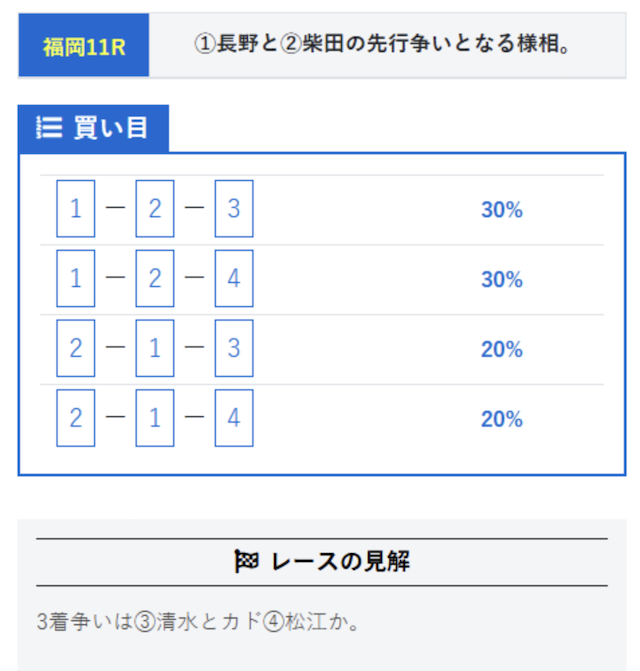Open the 買い目 tab header
The width and height of the screenshot is (640, 671).
click(93, 128)
